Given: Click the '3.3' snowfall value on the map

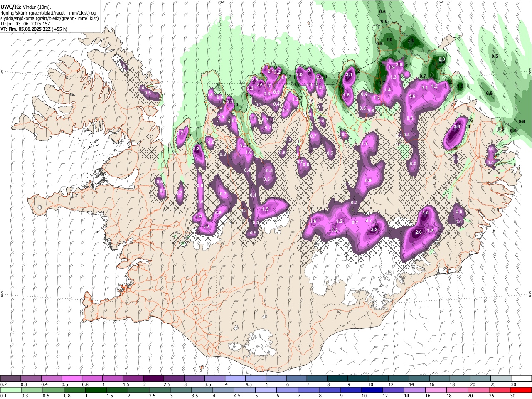Looking at the screenshot, I should [457, 126].
